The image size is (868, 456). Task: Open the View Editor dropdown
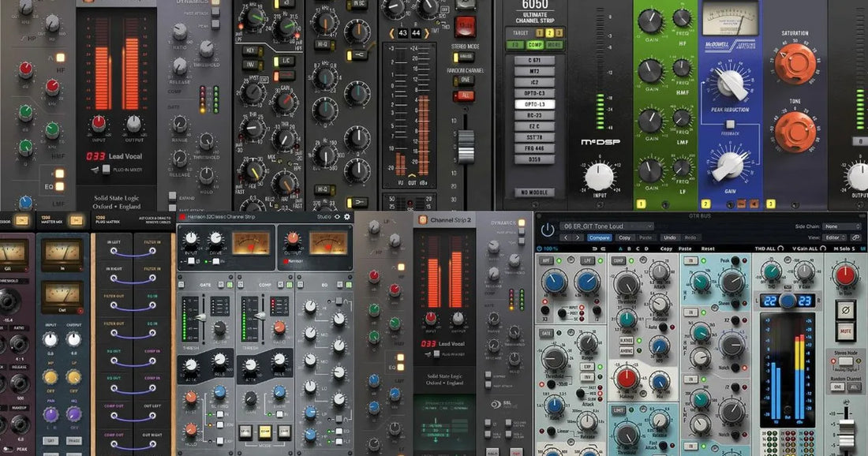(x=834, y=237)
